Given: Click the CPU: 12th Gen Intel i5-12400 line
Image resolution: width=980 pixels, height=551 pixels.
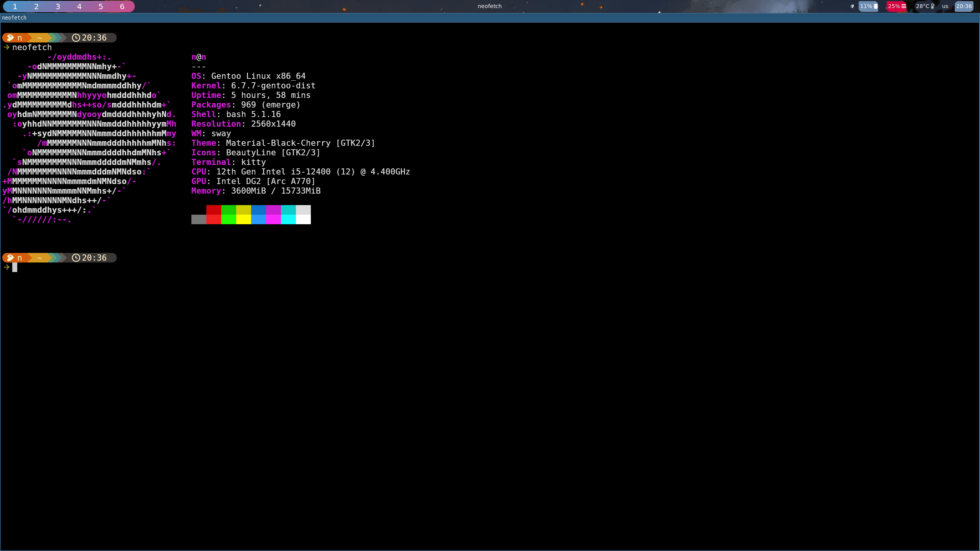Looking at the screenshot, I should pyautogui.click(x=301, y=172).
